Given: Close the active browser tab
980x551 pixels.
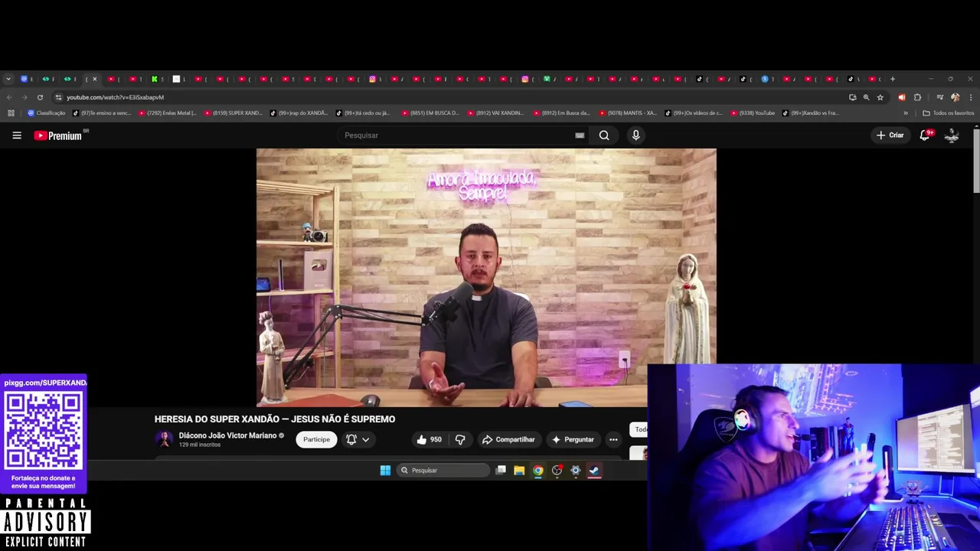Looking at the screenshot, I should (95, 79).
